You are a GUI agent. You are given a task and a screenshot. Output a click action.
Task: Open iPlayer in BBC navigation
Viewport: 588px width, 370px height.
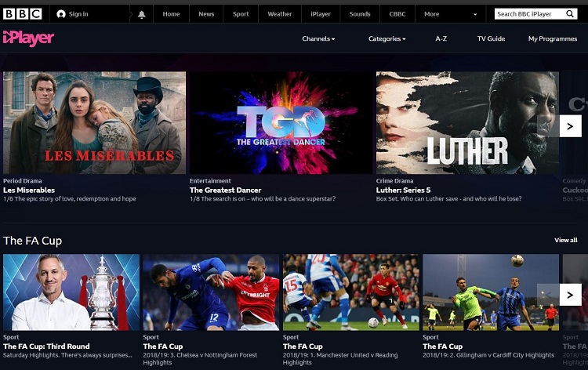(x=321, y=14)
